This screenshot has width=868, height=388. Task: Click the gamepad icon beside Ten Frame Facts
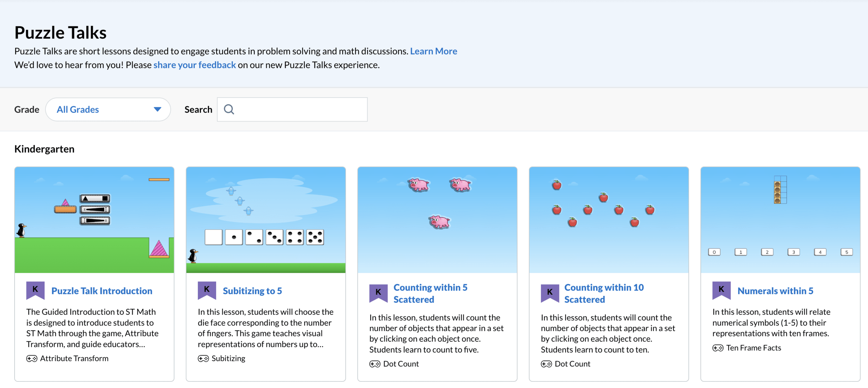tap(718, 348)
